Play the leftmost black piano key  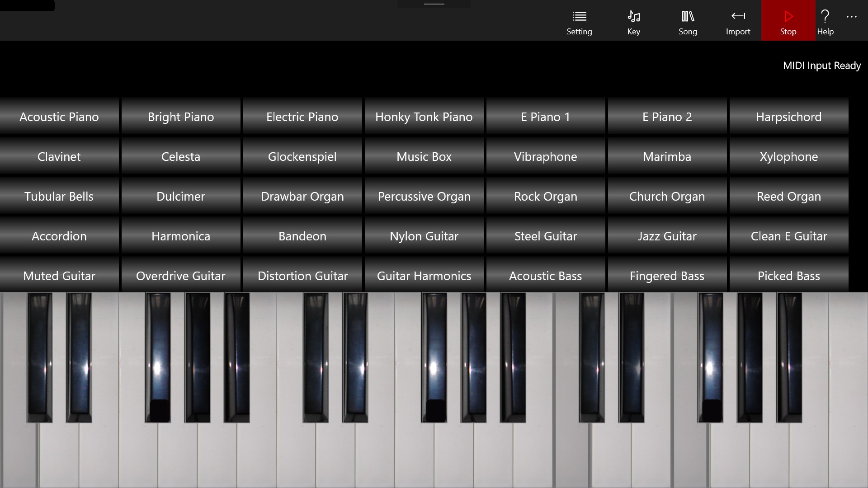tap(40, 357)
